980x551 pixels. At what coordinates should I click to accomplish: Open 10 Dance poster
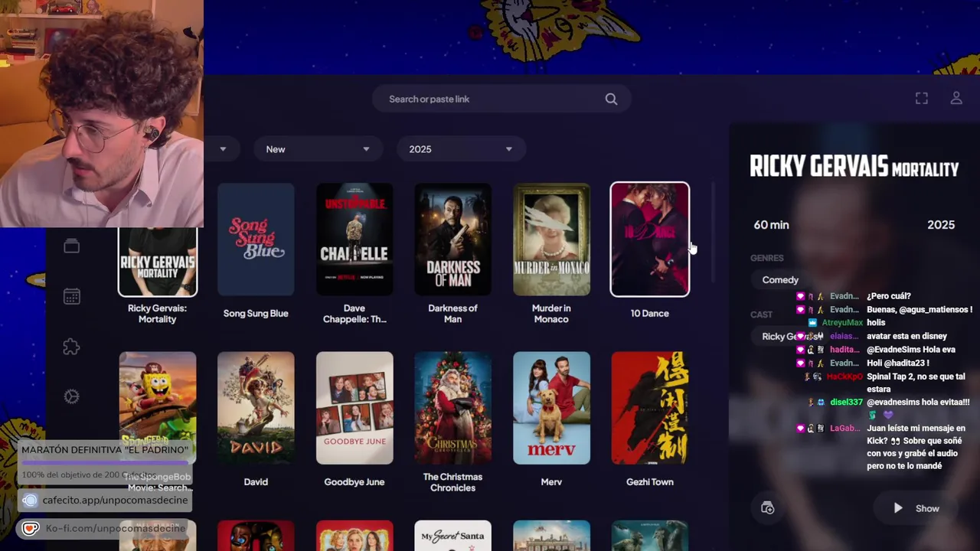pyautogui.click(x=649, y=240)
